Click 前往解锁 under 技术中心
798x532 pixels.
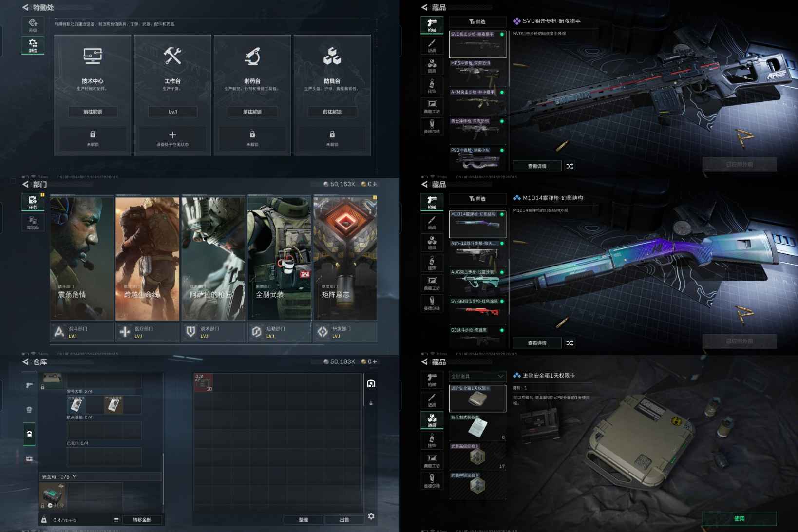coord(93,112)
